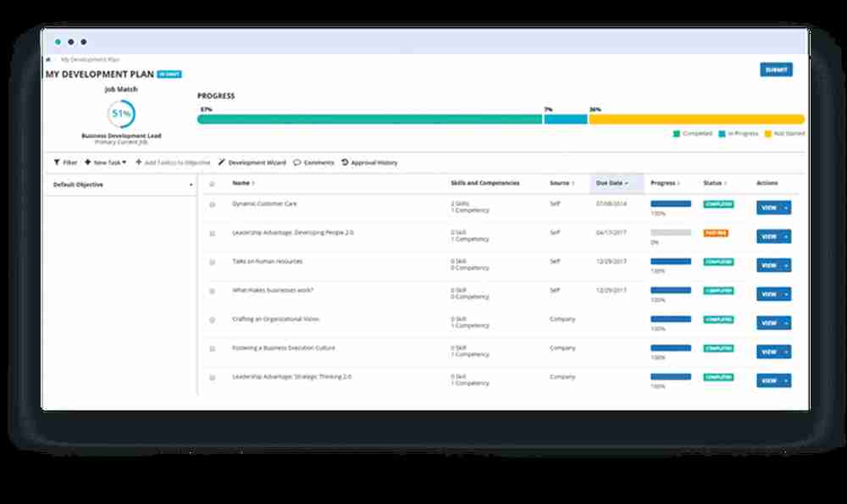Open the Talks on human resources name
Viewport: 847px width, 504px height.
tap(268, 262)
